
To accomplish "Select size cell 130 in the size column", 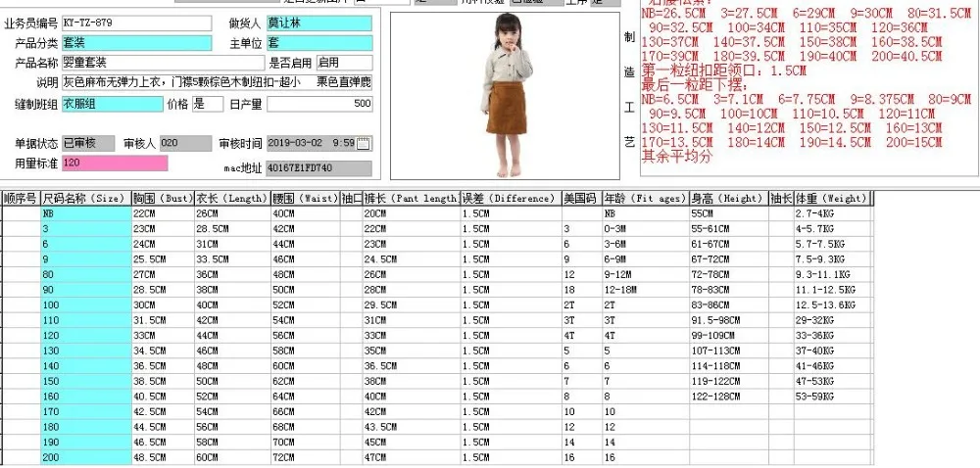I will tap(86, 351).
